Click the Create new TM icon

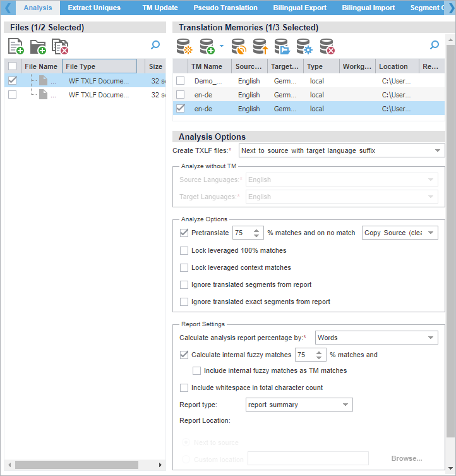(x=184, y=46)
